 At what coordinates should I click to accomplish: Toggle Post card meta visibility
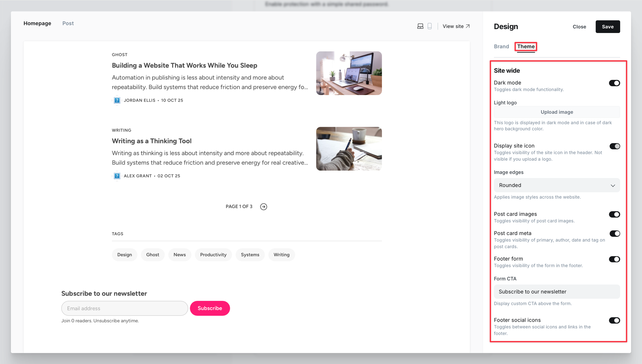click(x=614, y=233)
